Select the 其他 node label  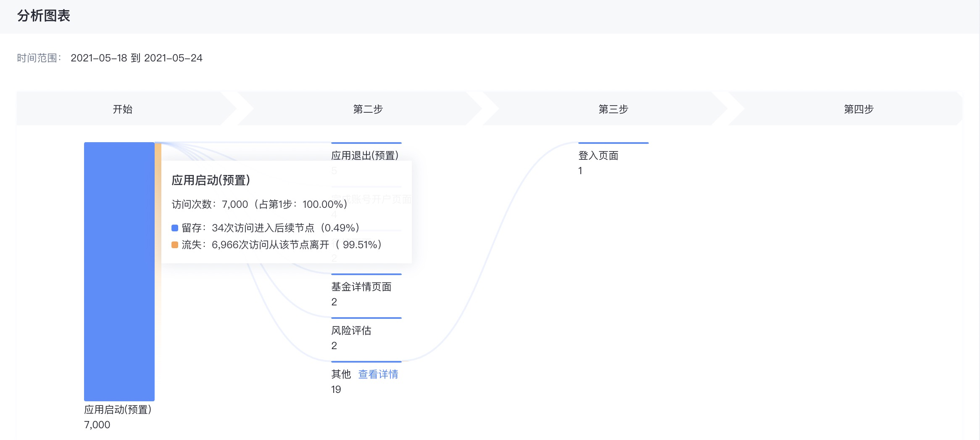pos(341,374)
